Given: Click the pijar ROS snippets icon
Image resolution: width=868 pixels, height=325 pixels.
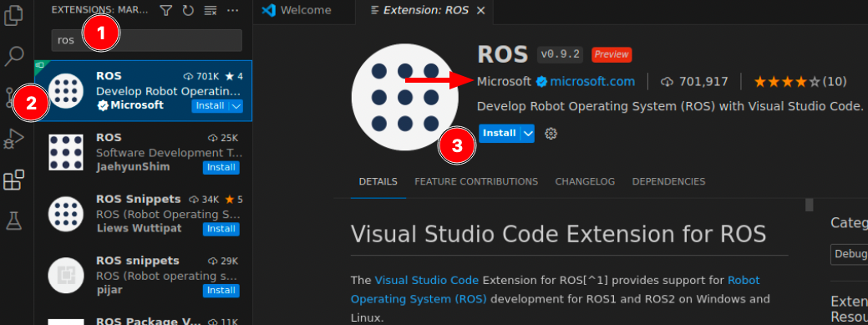Looking at the screenshot, I should (66, 275).
